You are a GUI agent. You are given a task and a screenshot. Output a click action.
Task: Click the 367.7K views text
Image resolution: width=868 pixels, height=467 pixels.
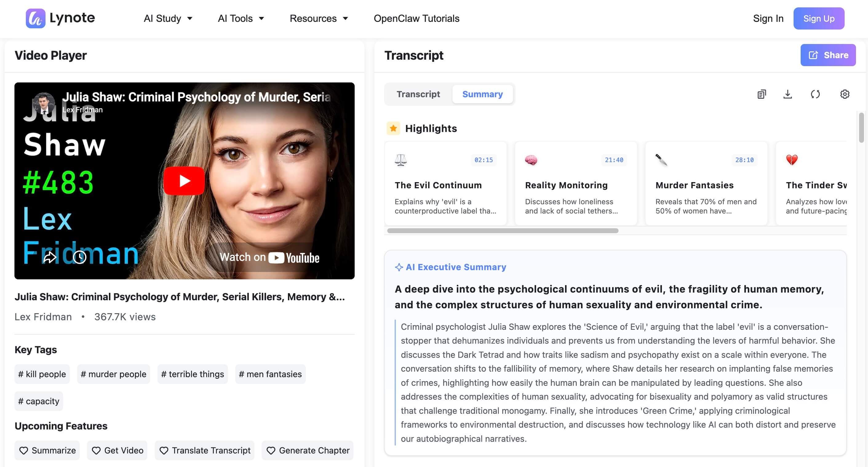click(x=125, y=317)
